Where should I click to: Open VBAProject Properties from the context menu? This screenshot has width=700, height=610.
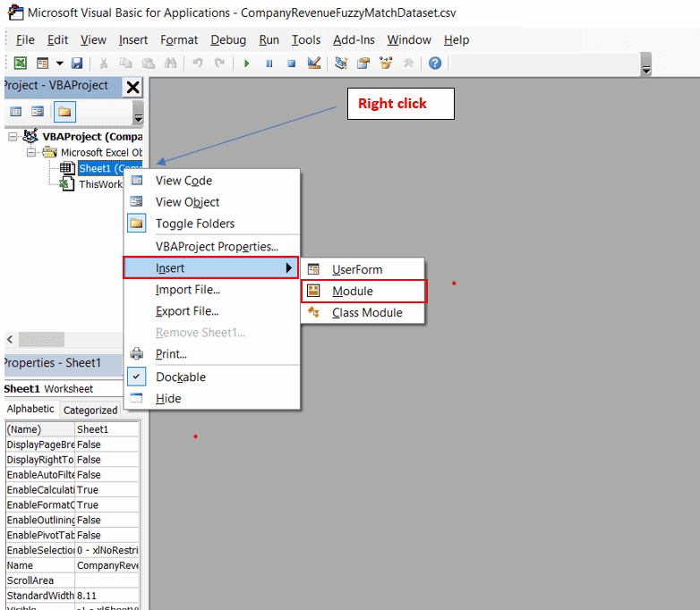point(212,246)
